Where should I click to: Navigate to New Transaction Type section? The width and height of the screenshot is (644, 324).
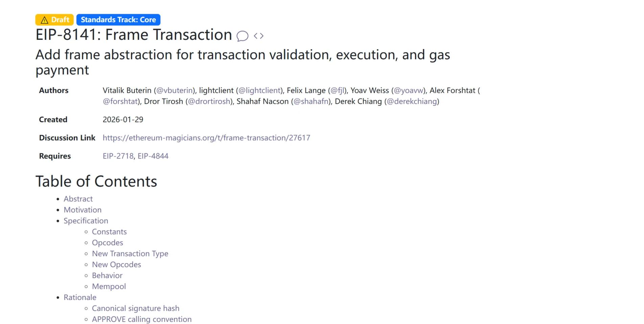(130, 254)
